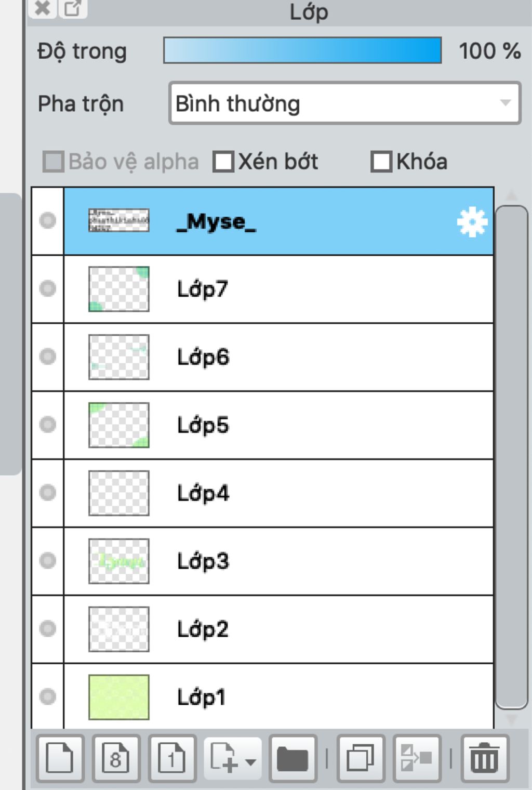Click the Lớp6 layer thumbnail
Image resolution: width=532 pixels, height=790 pixels.
[x=119, y=357]
